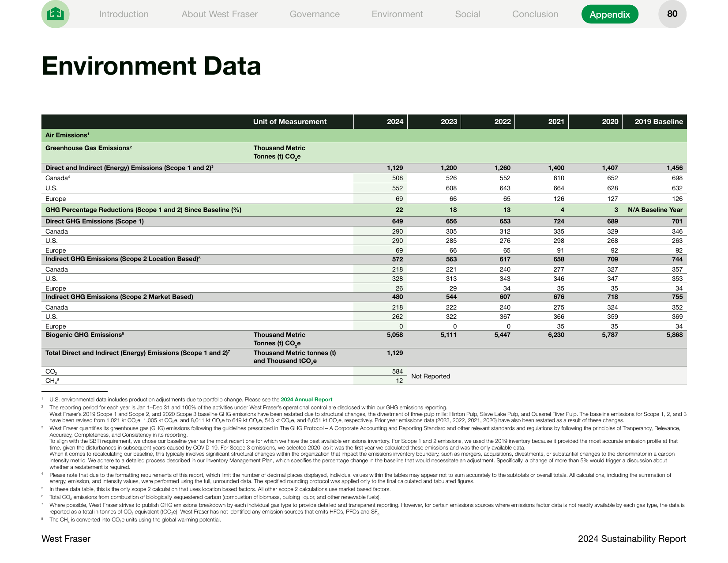Click the West Fraser footer text
This screenshot has height=563, width=728.
pyautogui.click(x=66, y=539)
